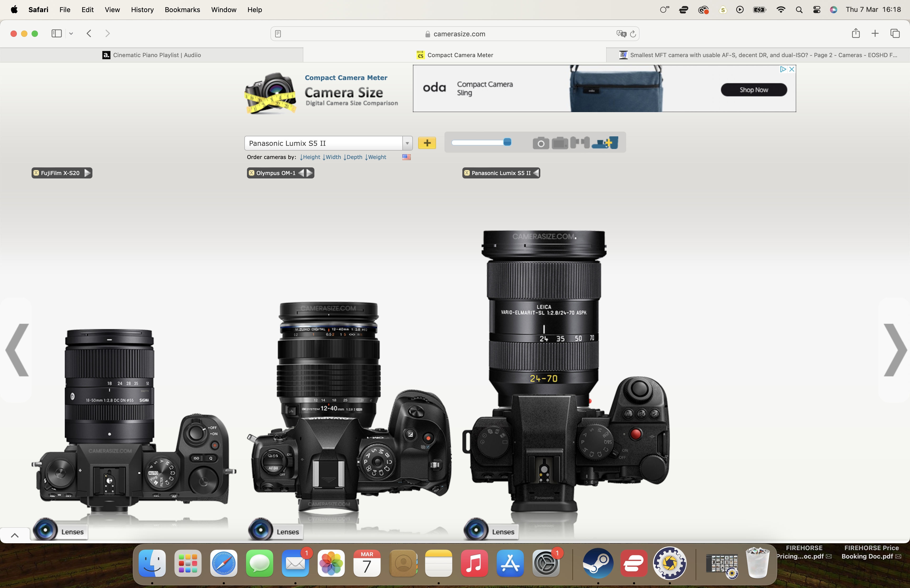Move FujiFilm X-S20 right with arrow
Screen dimensions: 910x588
pos(87,173)
